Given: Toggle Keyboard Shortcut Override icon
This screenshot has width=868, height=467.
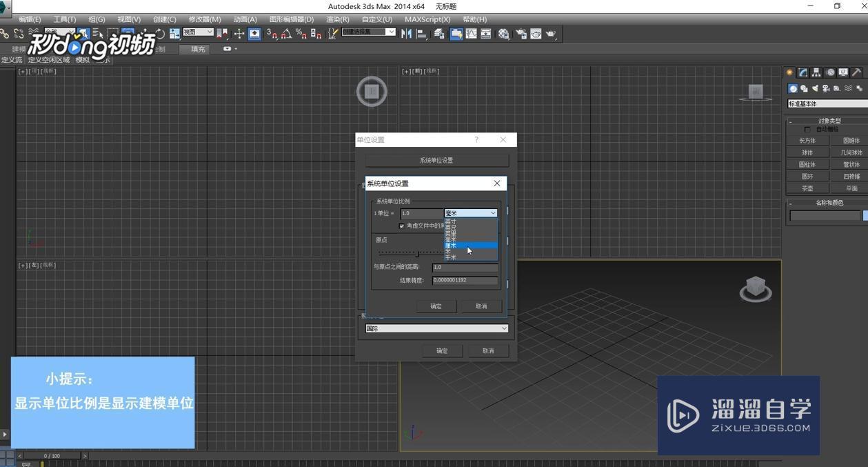Looking at the screenshot, I should point(254,33).
